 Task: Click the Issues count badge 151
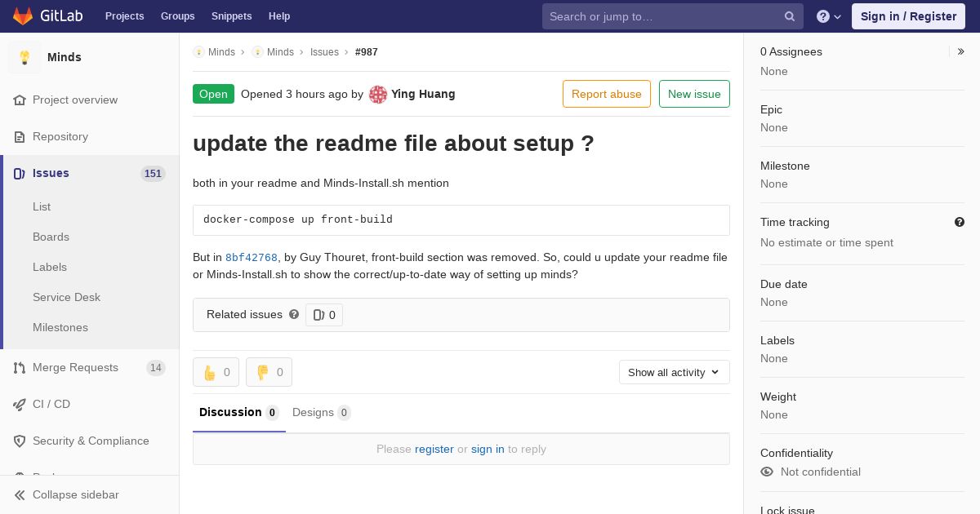(153, 174)
